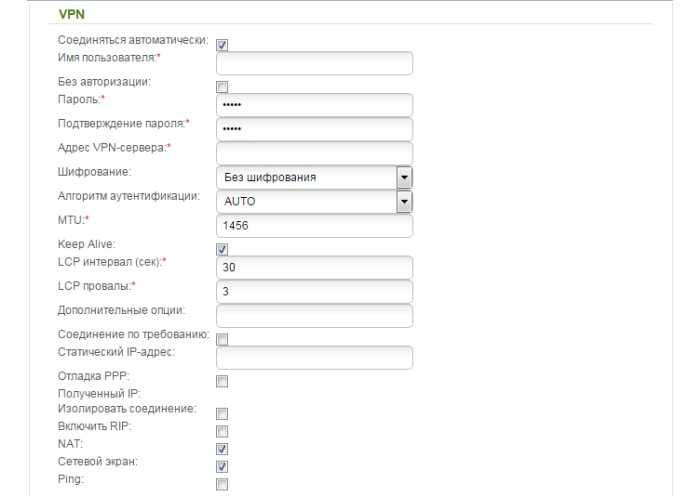Viewport: 700px width, 497px height.
Task: Click the Дополнительные опции field
Action: (x=314, y=316)
